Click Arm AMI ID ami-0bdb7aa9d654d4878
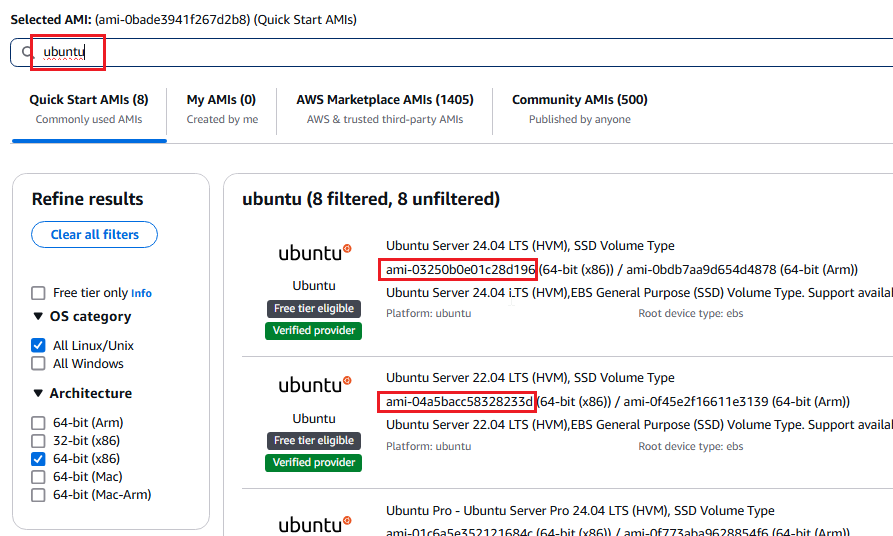The image size is (893, 536). [701, 269]
